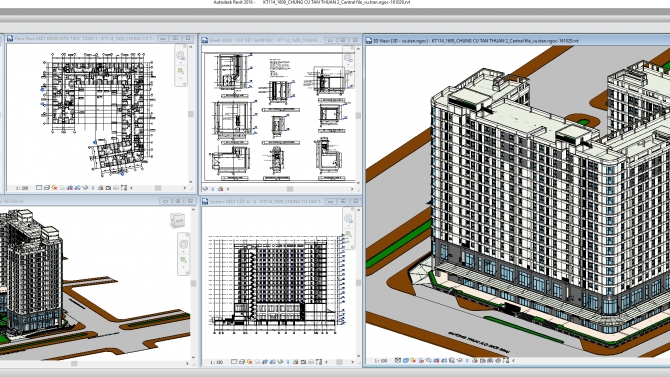
Task: Click sheet view horizontal scrollbar thumb
Action: [x=290, y=188]
